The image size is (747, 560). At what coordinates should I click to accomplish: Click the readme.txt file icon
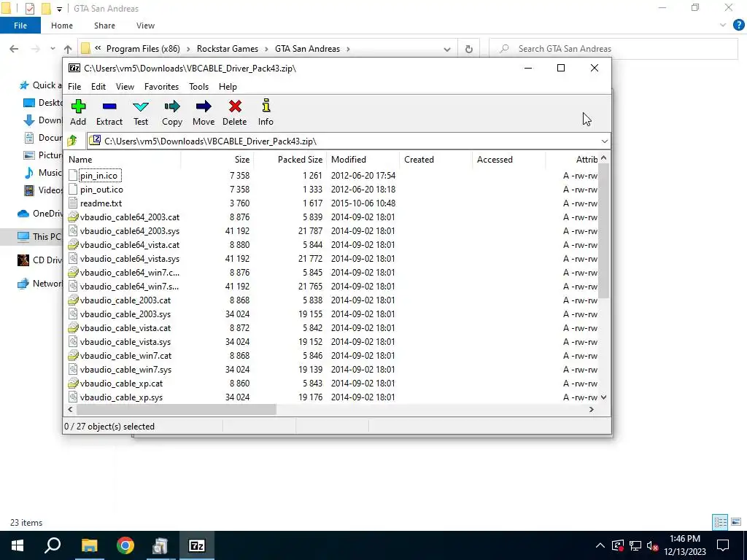73,203
